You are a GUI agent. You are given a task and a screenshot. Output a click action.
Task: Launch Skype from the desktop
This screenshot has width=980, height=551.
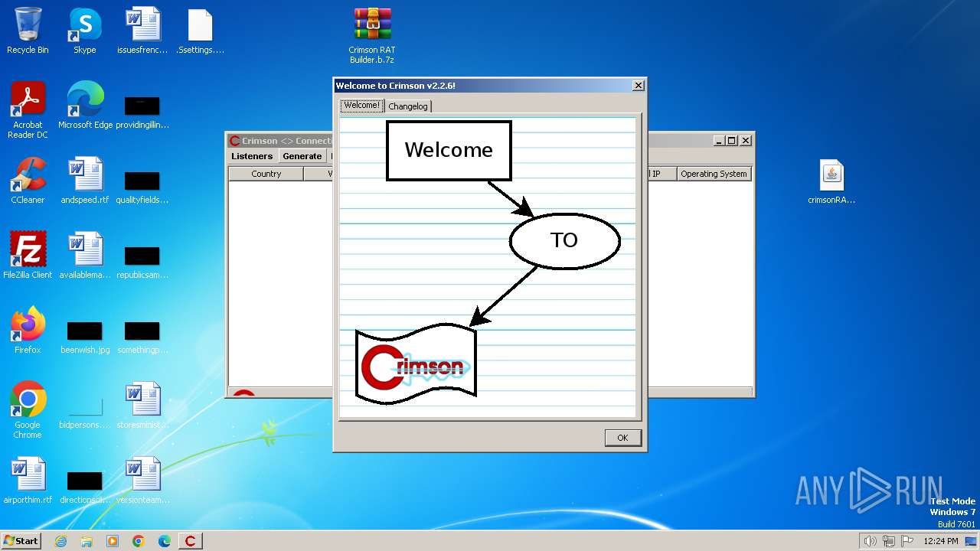pos(85,31)
